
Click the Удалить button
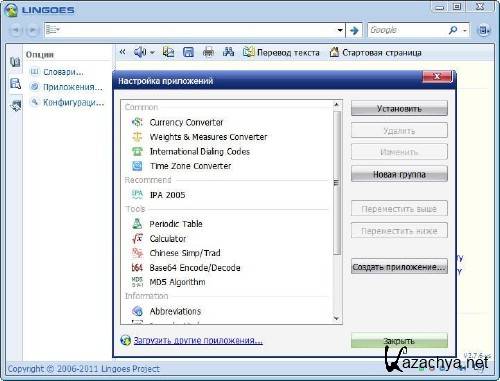(x=399, y=131)
